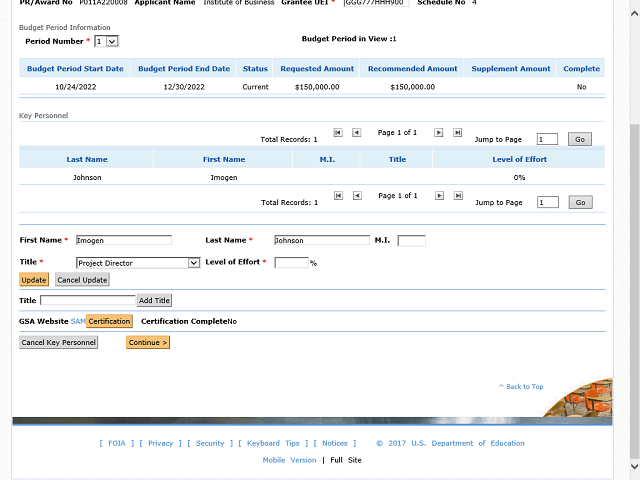Click the Current status cell
This screenshot has height=480, width=640.
(255, 87)
